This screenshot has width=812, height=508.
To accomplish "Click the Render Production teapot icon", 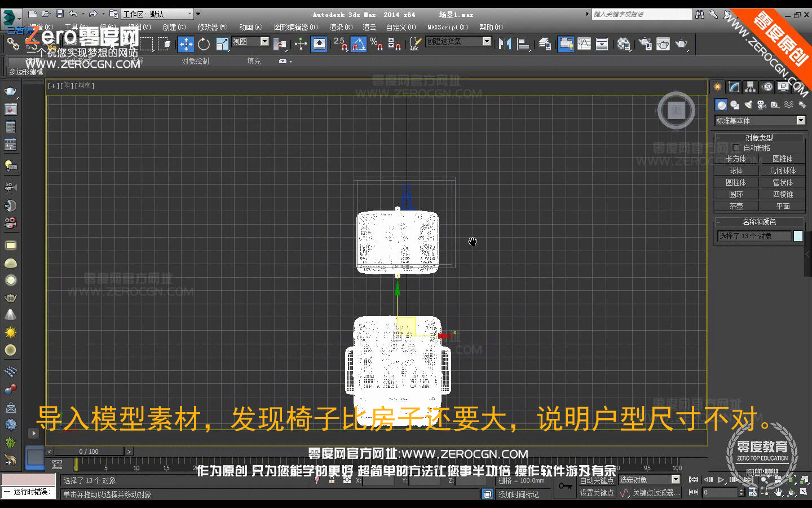I will click(x=682, y=44).
